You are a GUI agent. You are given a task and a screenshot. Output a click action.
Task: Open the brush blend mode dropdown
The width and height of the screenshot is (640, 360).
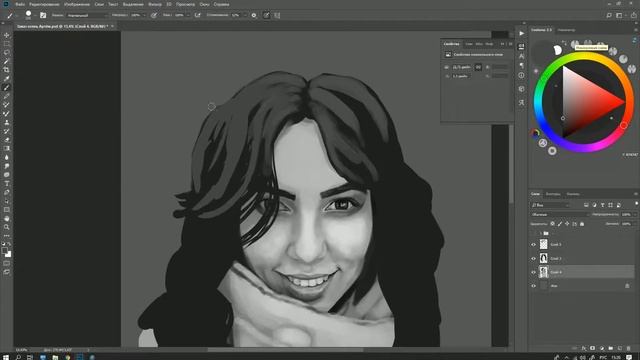pyautogui.click(x=87, y=15)
